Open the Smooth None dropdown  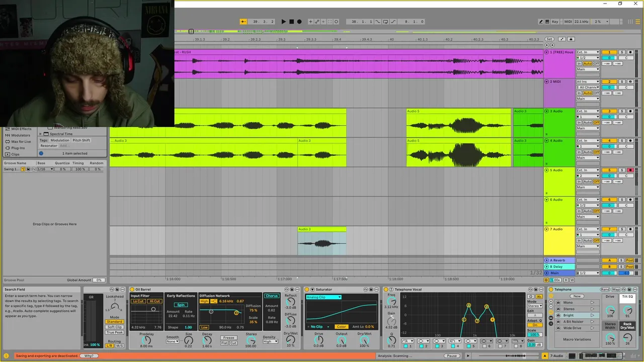(173, 341)
